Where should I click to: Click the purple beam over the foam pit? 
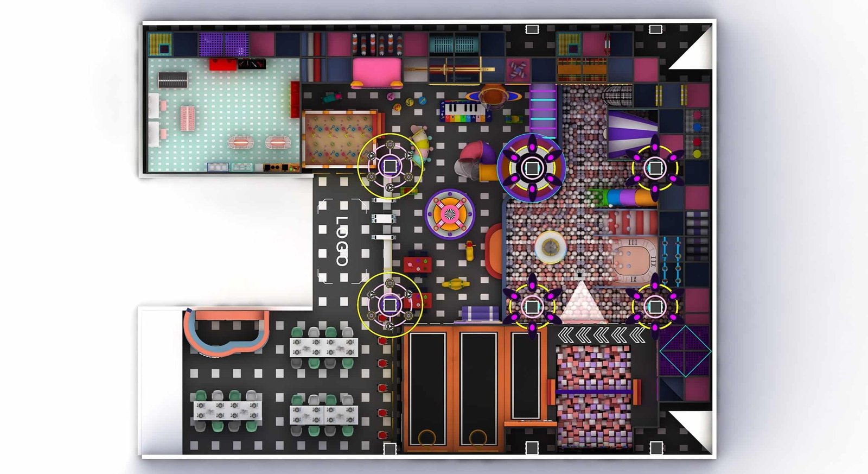coord(594,391)
